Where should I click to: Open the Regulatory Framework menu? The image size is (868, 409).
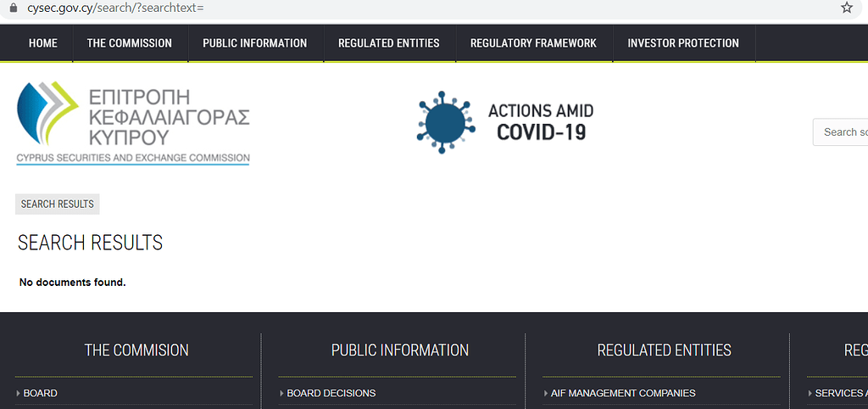click(x=533, y=43)
